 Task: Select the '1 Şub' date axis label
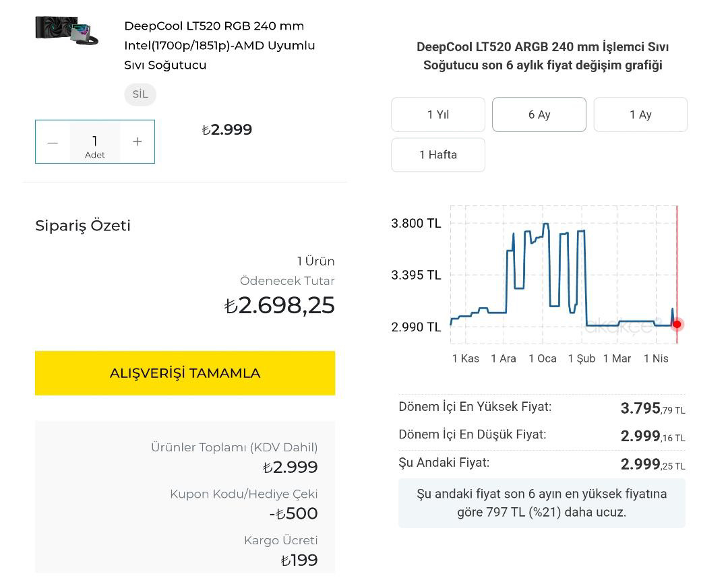pos(582,359)
